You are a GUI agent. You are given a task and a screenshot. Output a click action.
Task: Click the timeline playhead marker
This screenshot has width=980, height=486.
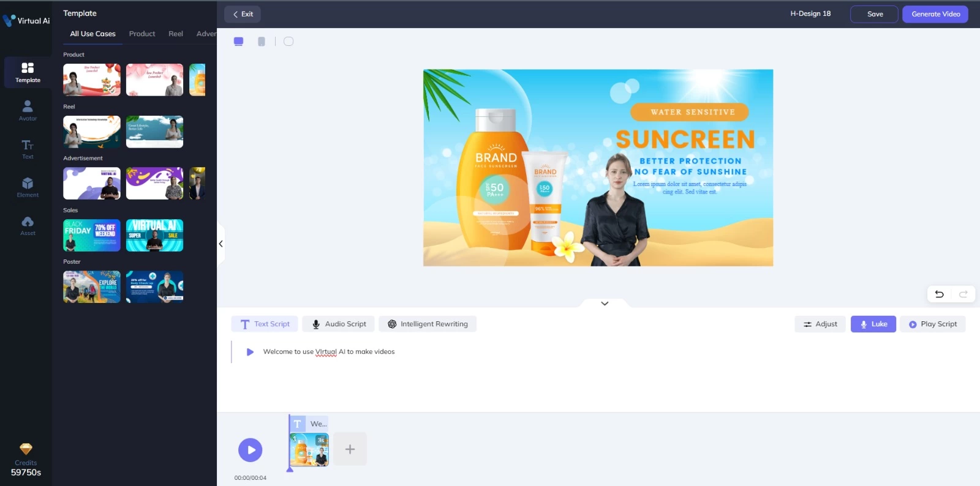point(290,469)
